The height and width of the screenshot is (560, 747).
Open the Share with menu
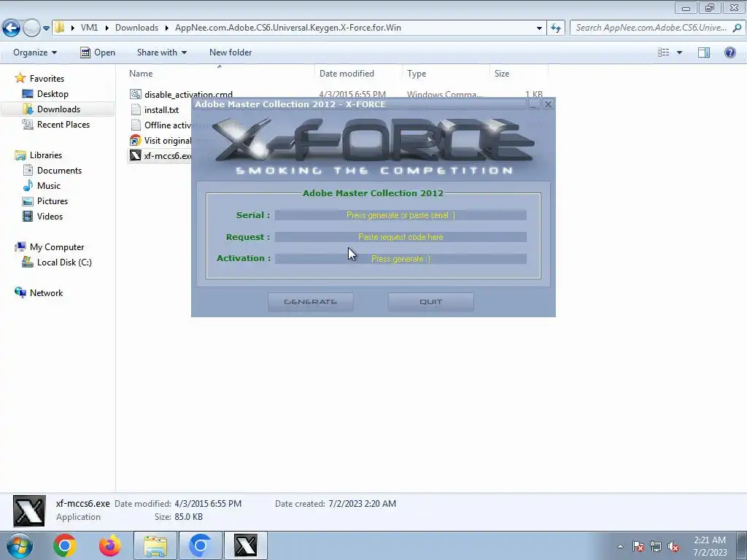point(161,52)
